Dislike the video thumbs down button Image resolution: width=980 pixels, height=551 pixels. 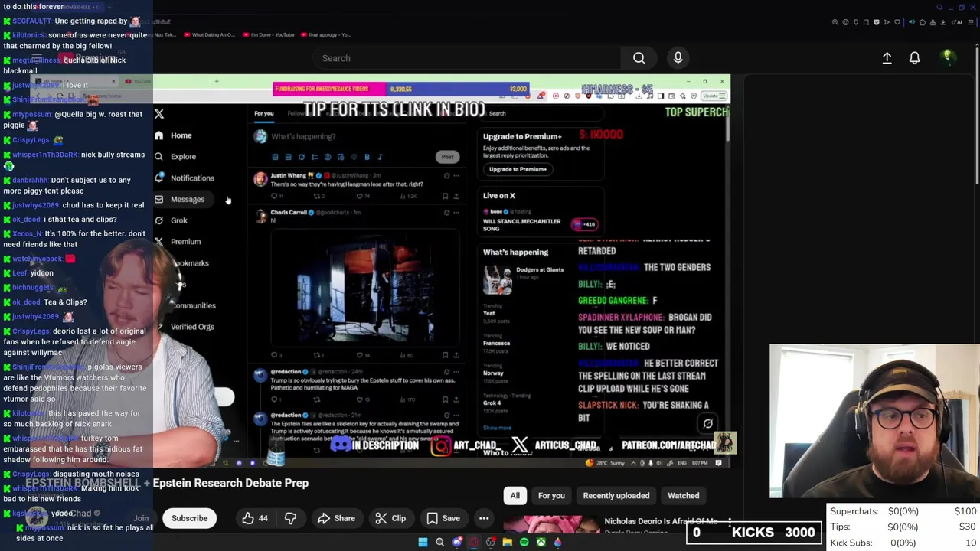pos(290,518)
